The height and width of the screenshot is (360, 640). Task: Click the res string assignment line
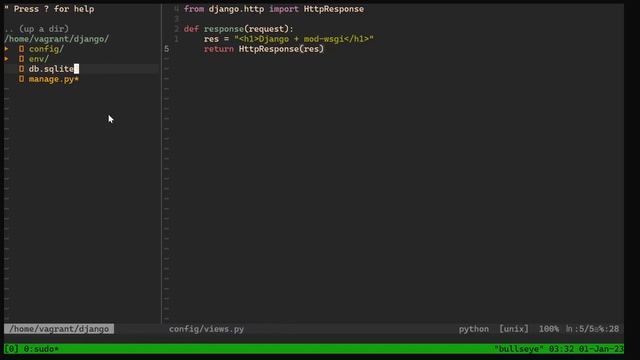(289, 39)
